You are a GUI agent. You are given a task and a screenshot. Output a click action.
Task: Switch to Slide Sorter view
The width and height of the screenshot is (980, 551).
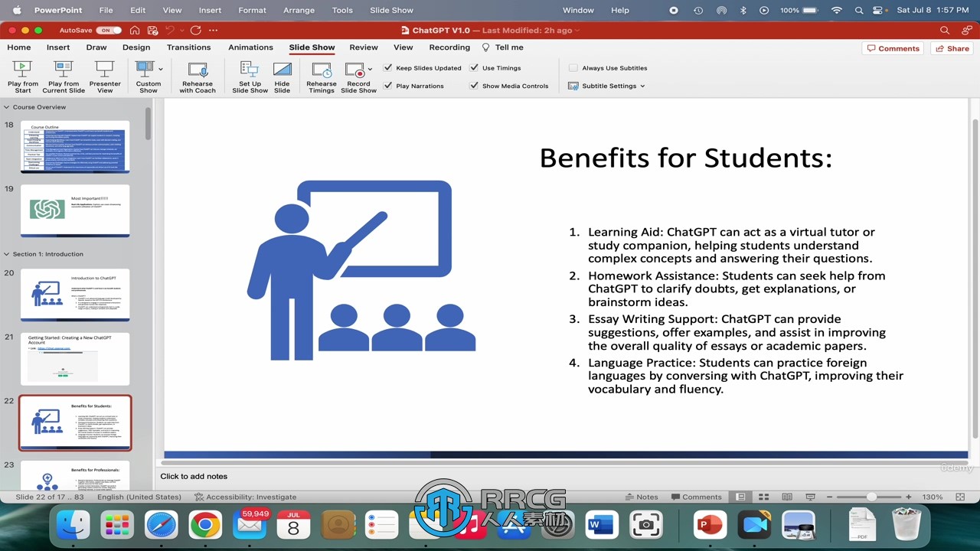(x=763, y=497)
